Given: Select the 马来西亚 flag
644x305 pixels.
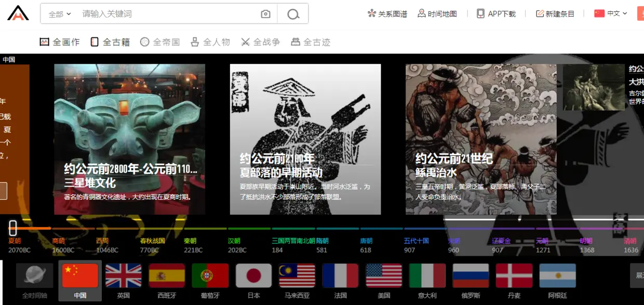Looking at the screenshot, I should point(297,276).
